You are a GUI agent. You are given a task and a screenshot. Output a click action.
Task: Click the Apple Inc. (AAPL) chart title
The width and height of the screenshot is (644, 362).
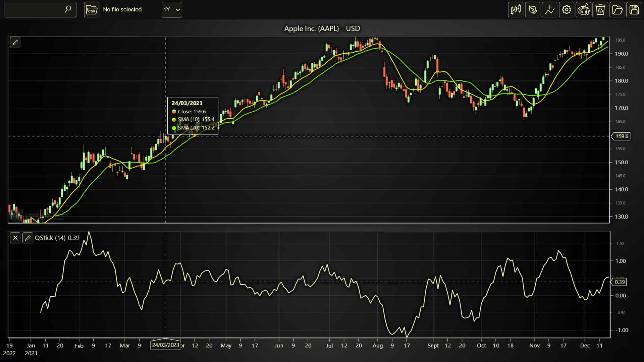(322, 28)
